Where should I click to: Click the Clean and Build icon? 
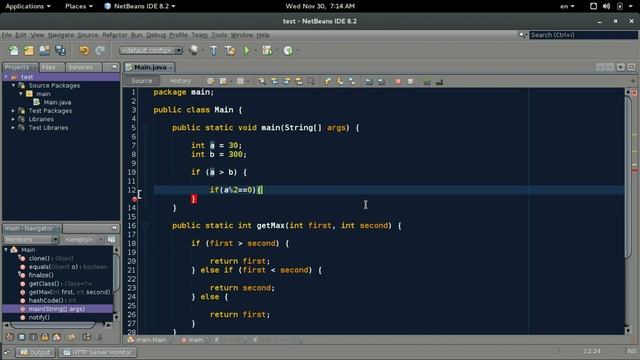click(x=230, y=51)
